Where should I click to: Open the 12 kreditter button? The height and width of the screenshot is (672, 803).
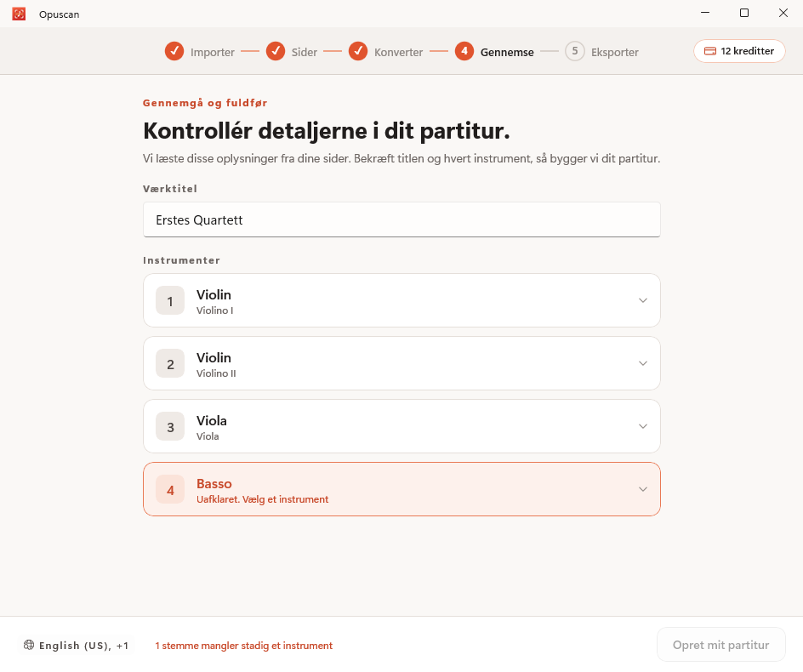click(x=739, y=51)
